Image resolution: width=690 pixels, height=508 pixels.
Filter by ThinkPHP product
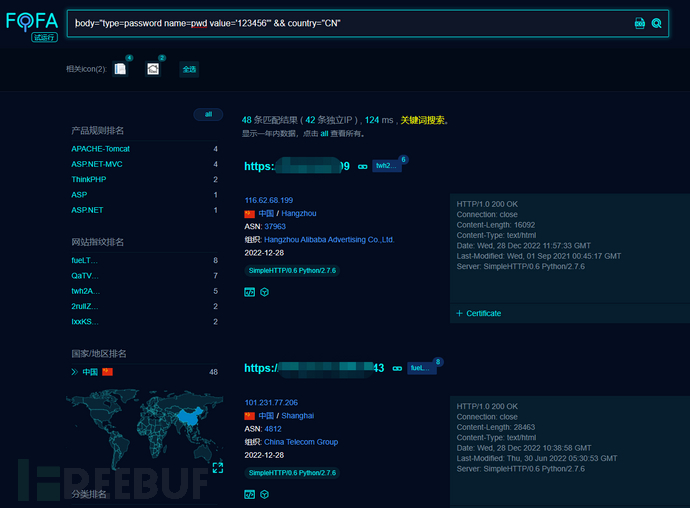[x=90, y=179]
